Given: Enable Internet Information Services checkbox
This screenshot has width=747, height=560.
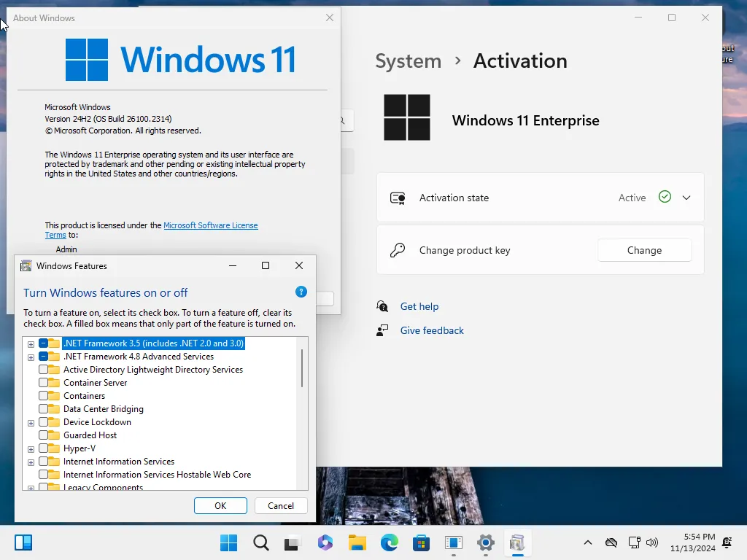Looking at the screenshot, I should coord(43,462).
